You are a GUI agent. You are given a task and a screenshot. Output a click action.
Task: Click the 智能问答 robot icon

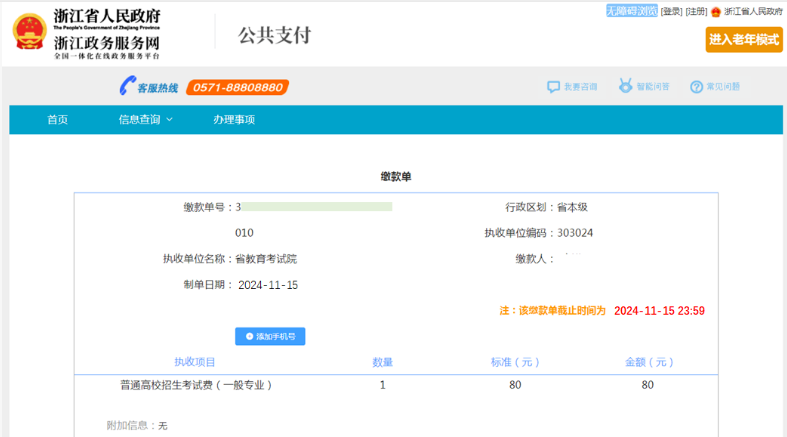[x=625, y=87]
